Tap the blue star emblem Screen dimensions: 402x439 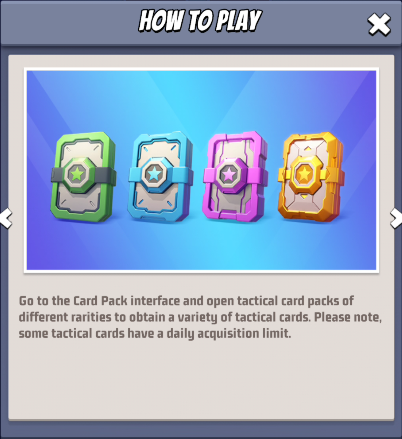tap(154, 174)
